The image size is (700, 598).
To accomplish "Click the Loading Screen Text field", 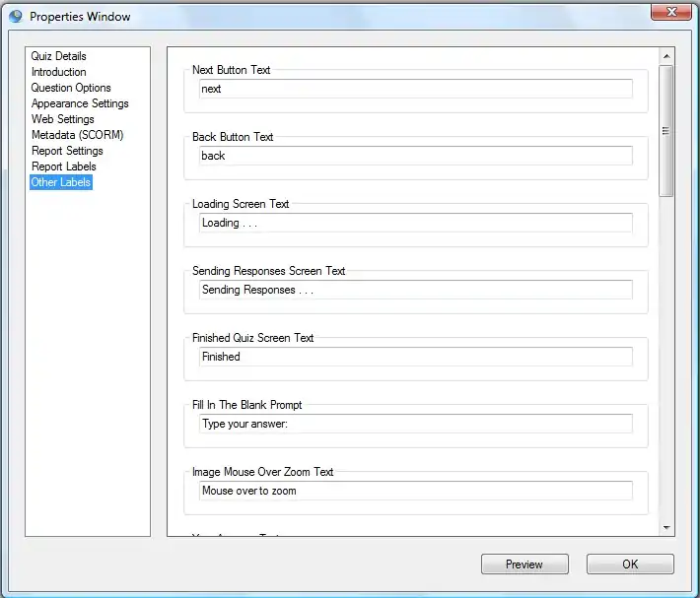I will pos(414,223).
